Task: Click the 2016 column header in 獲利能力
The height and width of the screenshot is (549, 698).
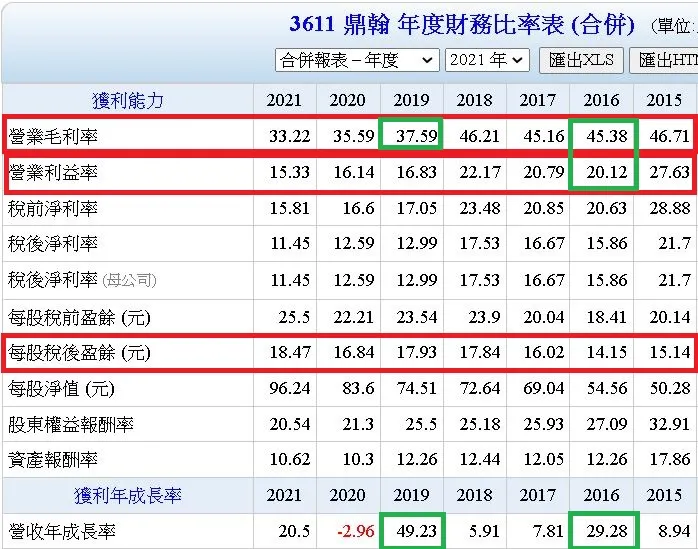Action: pyautogui.click(x=601, y=100)
